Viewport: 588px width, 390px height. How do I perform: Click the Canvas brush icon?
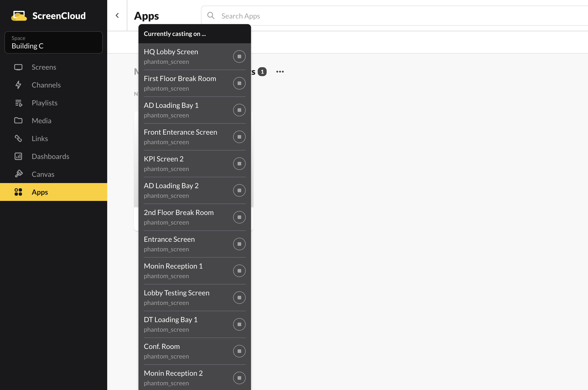point(19,174)
